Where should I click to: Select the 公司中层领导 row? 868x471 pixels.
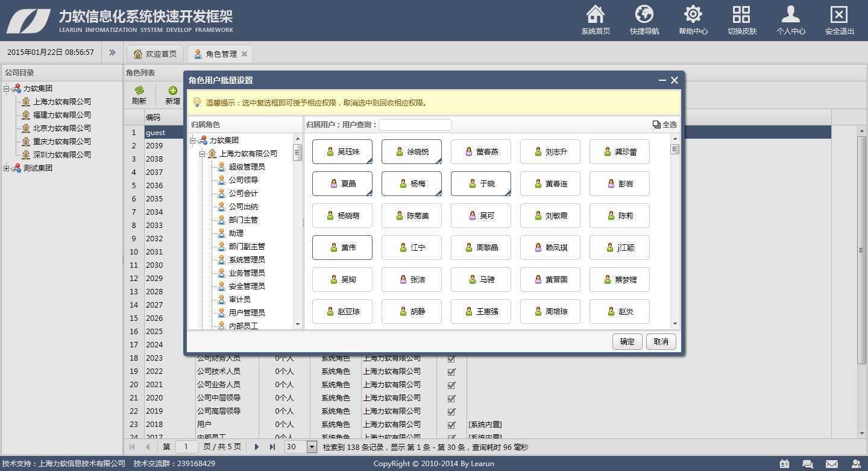[x=477, y=398]
